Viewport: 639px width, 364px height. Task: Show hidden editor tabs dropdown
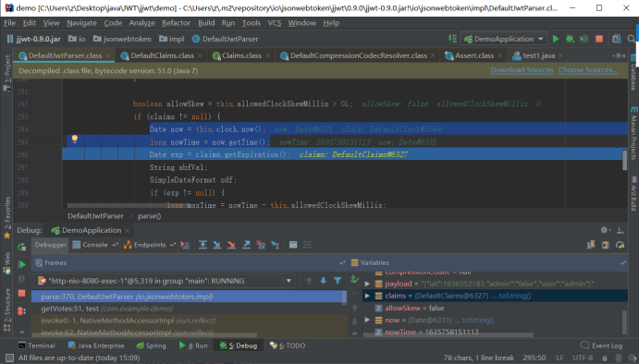pos(619,55)
